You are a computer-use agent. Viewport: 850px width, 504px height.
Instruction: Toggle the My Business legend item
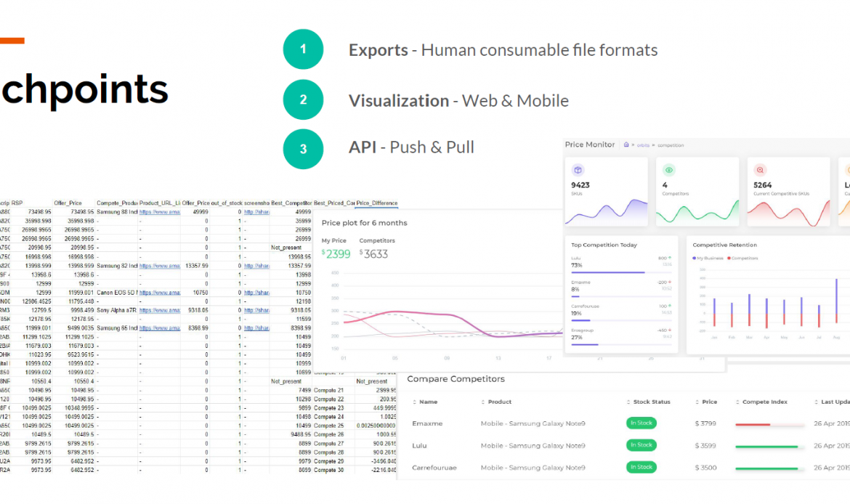click(709, 258)
